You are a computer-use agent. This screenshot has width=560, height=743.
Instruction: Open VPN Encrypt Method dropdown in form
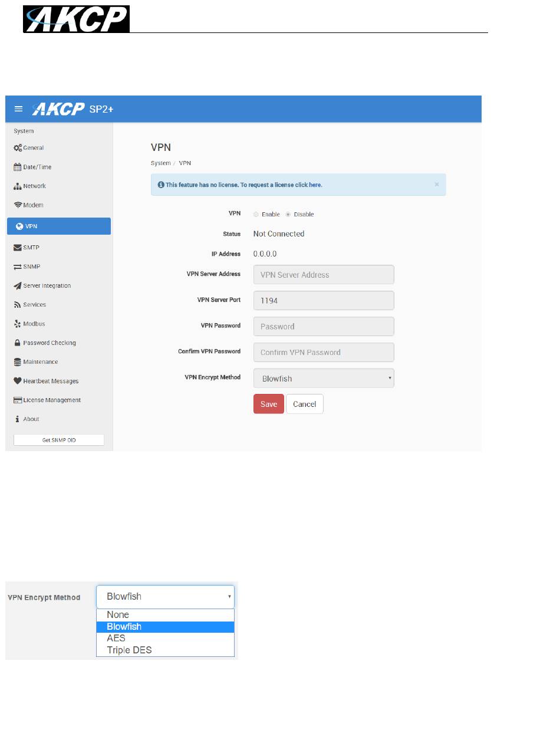(324, 379)
